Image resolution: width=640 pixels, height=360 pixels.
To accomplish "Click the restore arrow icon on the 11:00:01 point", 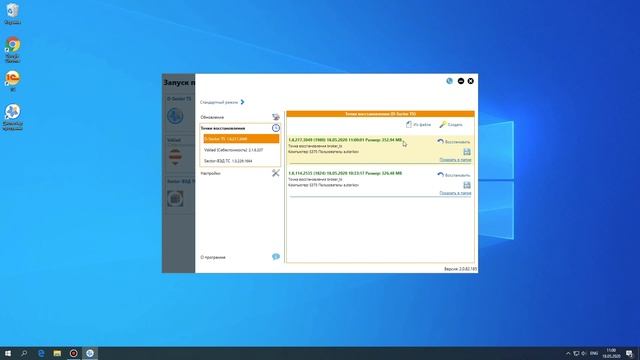I will coord(440,142).
